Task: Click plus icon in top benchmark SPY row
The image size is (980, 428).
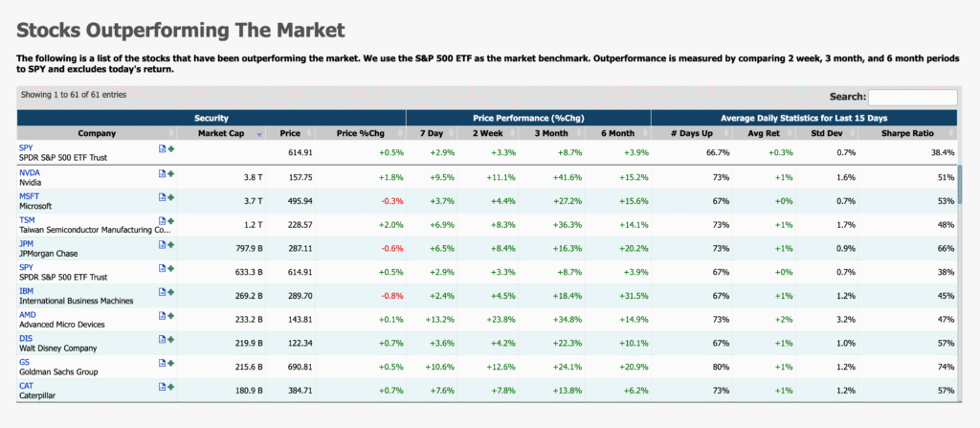Action: [170, 149]
